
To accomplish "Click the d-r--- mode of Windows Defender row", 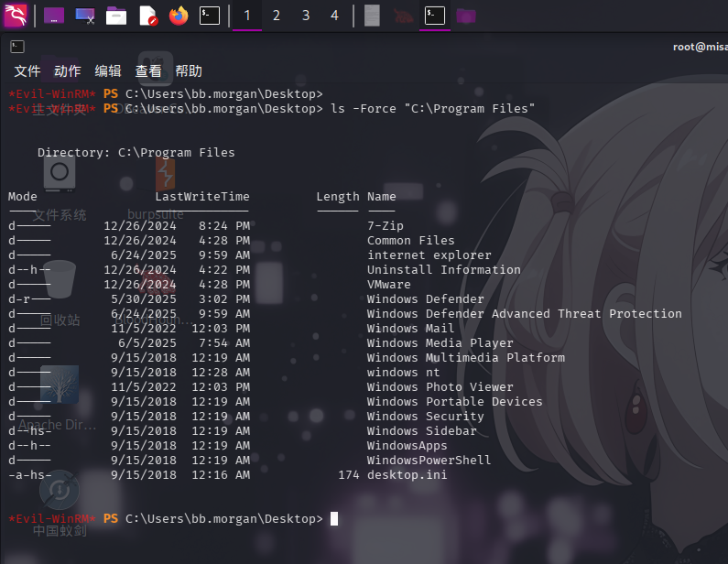I will (x=29, y=299).
